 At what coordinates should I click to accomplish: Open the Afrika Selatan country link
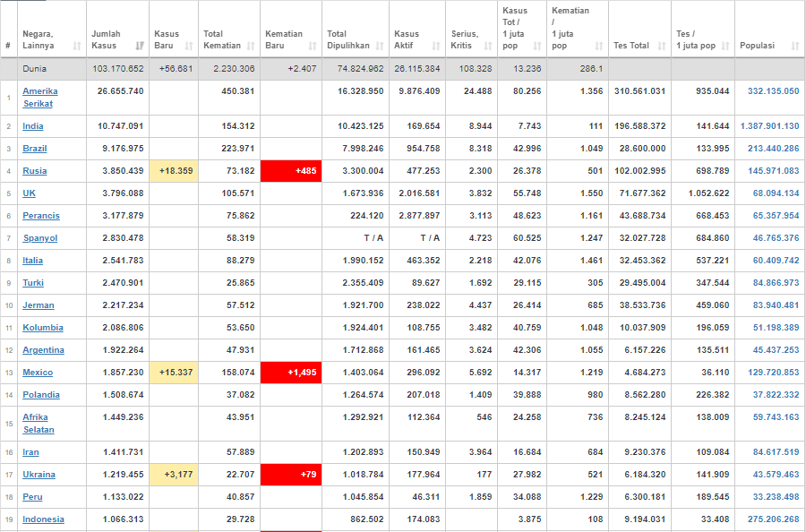[39, 424]
